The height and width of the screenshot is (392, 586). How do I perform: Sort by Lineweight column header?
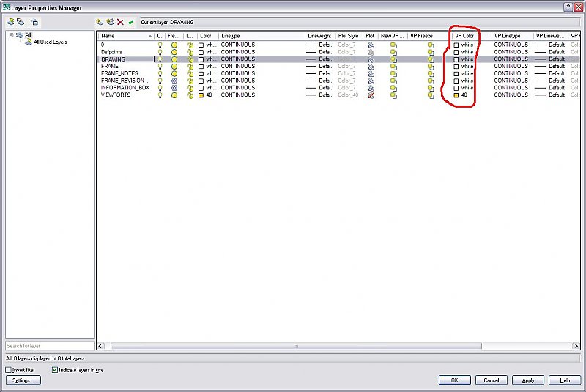(x=320, y=36)
